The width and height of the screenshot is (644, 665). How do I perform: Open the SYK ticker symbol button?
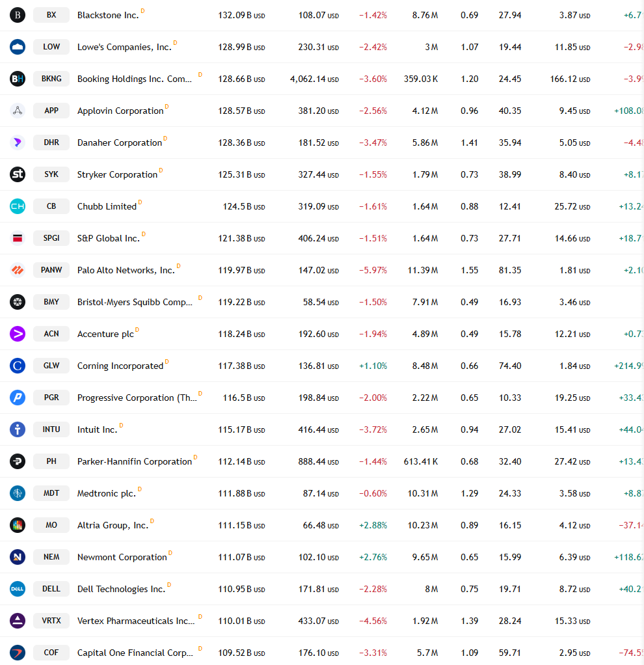[51, 174]
